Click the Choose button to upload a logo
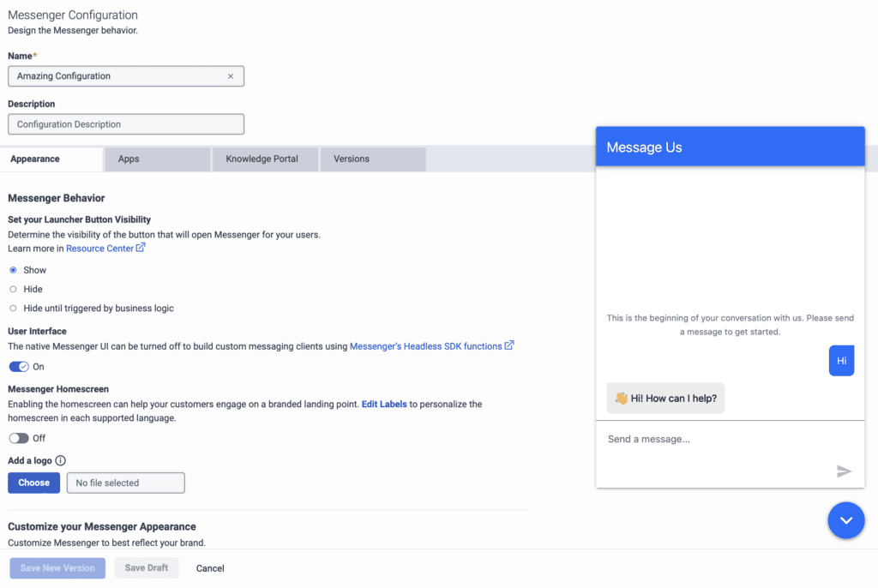This screenshot has height=588, width=878. 33,483
